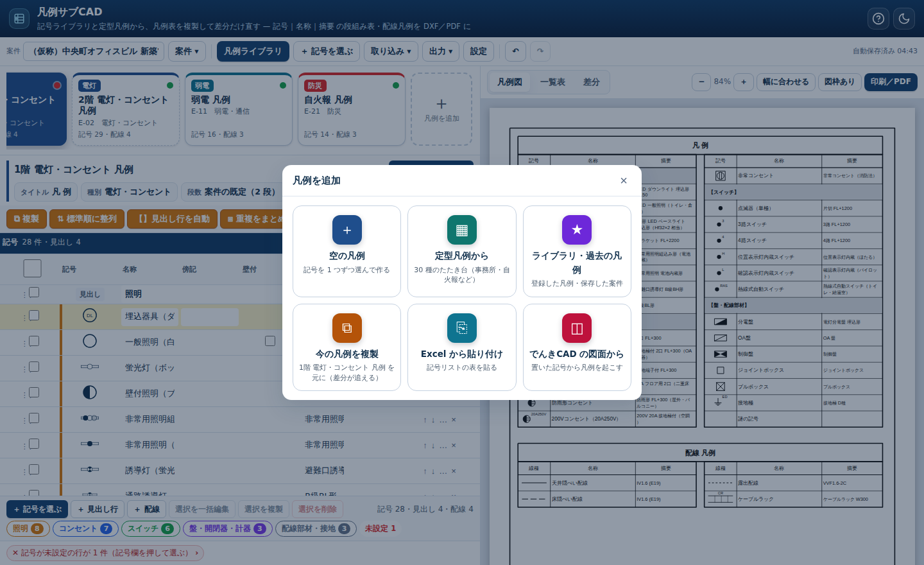The image size is (924, 565).
Task: Switch to the 一覧表 tab
Action: tap(552, 82)
